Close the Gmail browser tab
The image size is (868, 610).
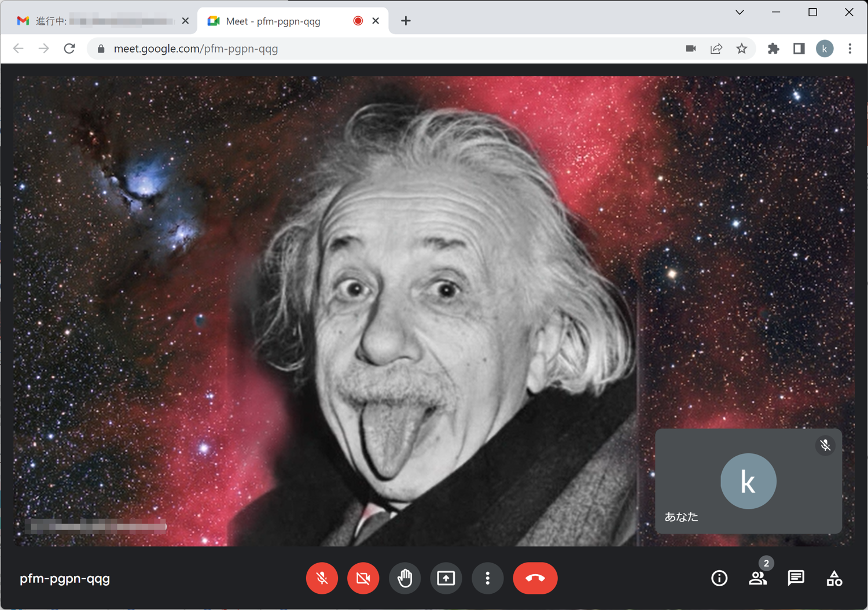pyautogui.click(x=185, y=21)
